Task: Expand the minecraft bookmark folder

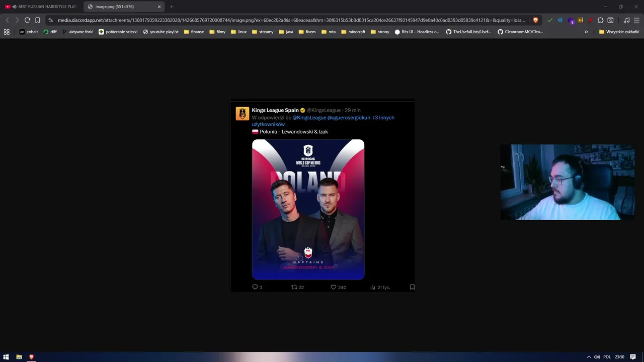Action: coord(353,32)
